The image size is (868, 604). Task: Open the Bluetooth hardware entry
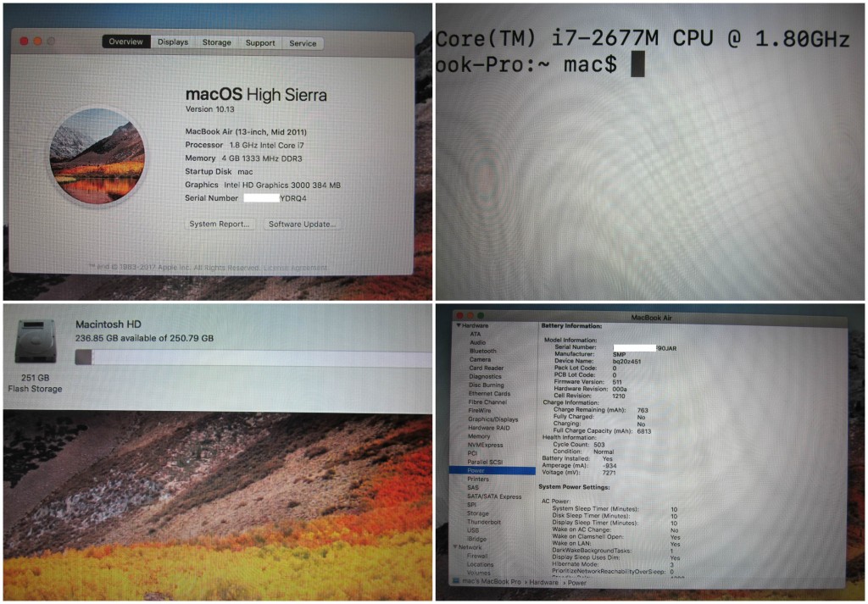(x=483, y=351)
